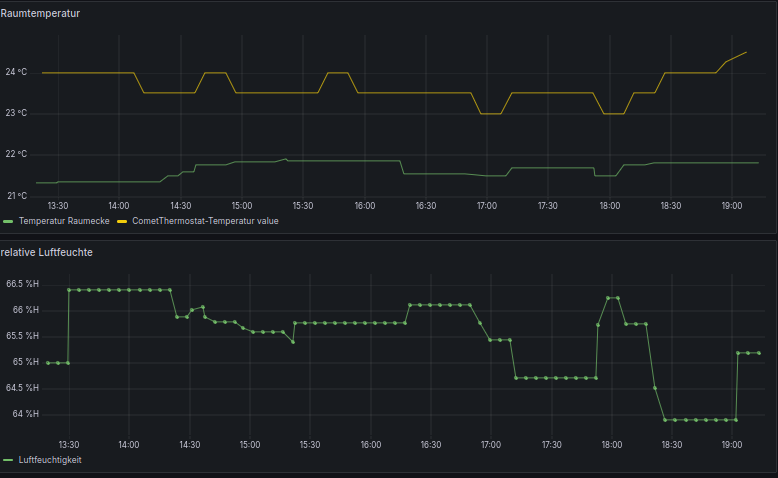
Task: Click the yellow CometThermostat color swatch
Action: [x=122, y=221]
